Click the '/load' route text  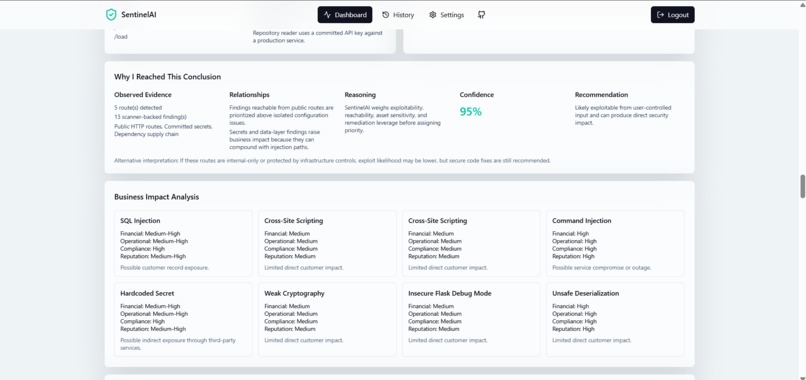(121, 37)
